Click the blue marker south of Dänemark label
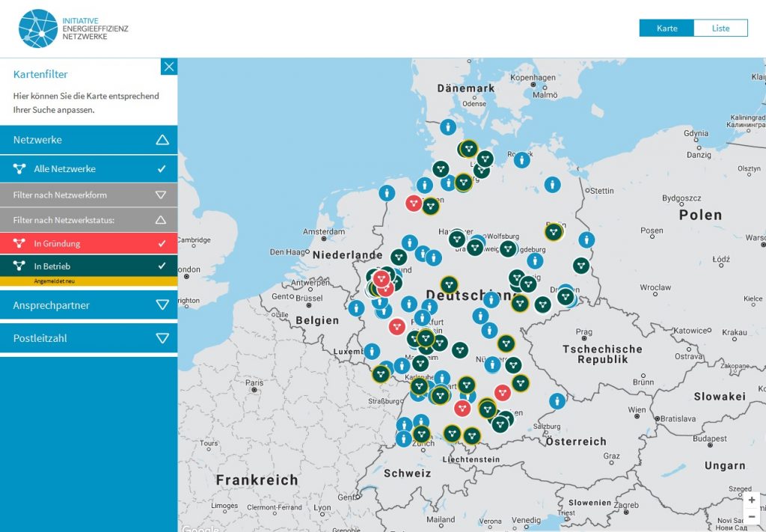This screenshot has height=532, width=766. pyautogui.click(x=447, y=127)
